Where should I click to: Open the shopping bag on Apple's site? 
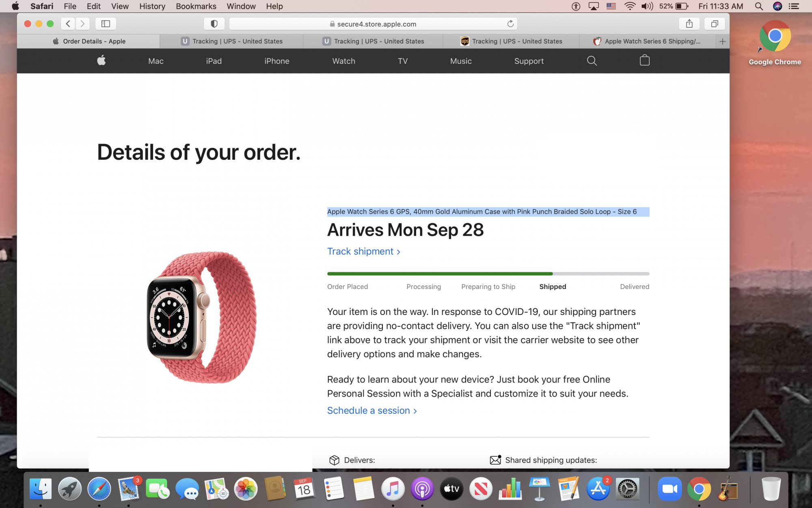coord(645,61)
